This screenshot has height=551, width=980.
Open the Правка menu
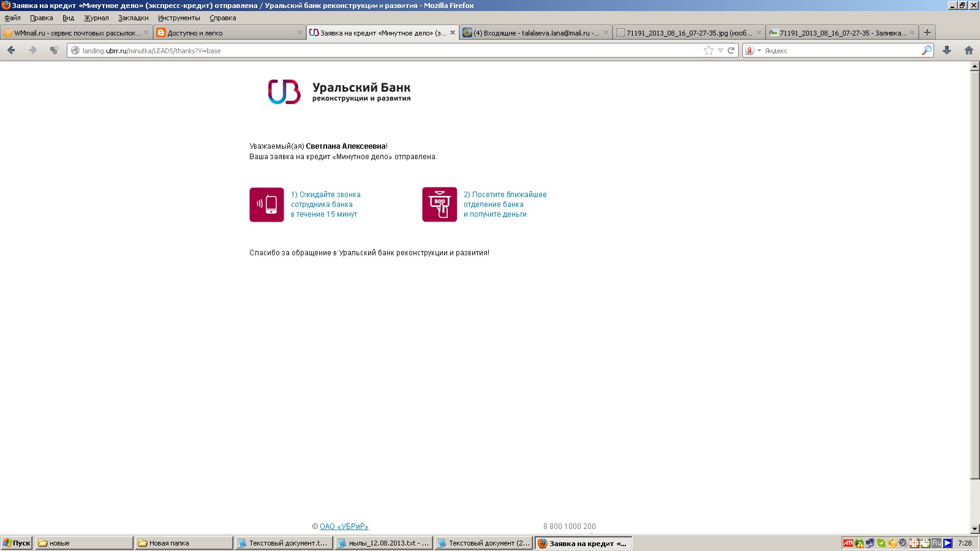click(x=42, y=18)
